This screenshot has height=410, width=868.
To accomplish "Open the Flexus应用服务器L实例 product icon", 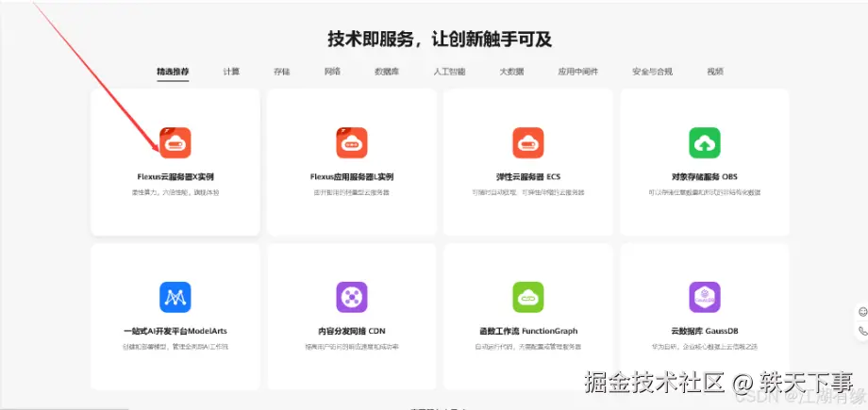I will tap(352, 142).
